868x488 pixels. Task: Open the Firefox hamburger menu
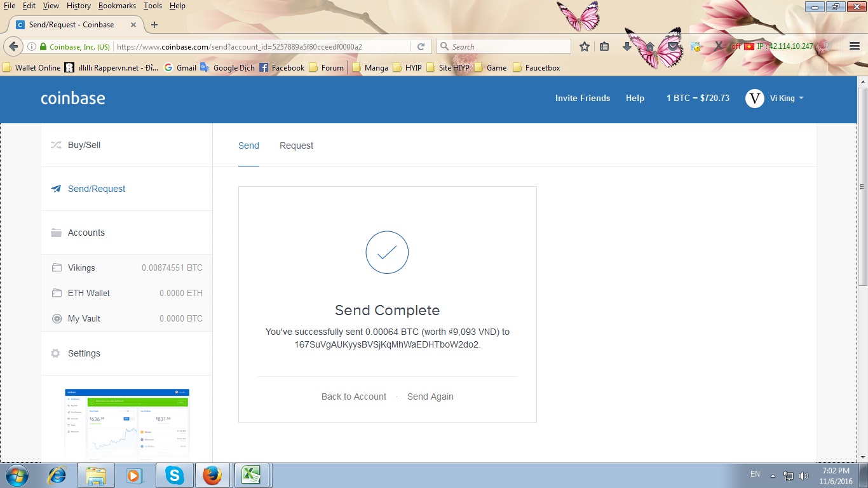(855, 46)
